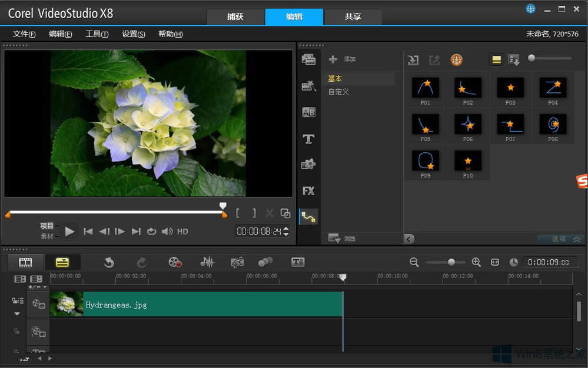Open the Media library icon

(x=308, y=59)
